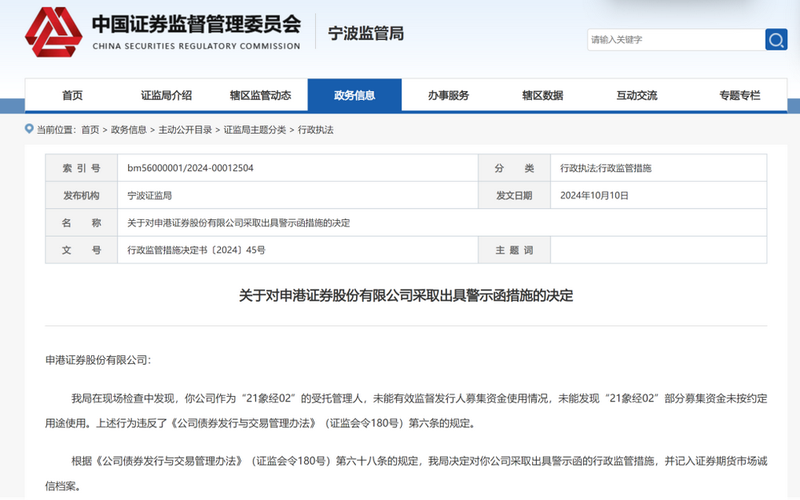Follow the 首页 breadcrumb link
This screenshot has width=800, height=500.
pyautogui.click(x=90, y=130)
